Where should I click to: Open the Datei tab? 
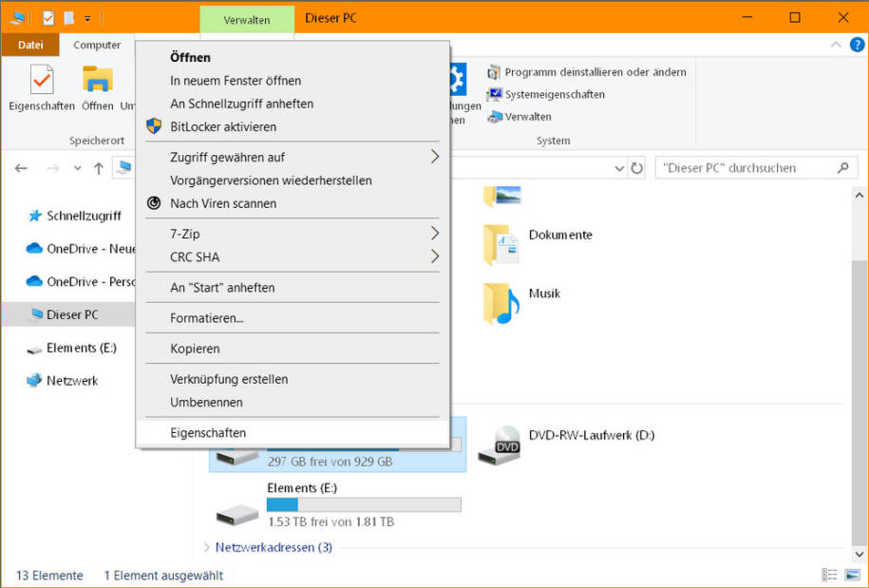coord(30,45)
